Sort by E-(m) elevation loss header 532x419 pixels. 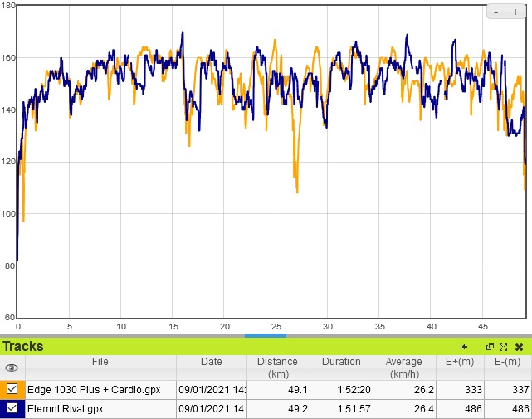pos(507,362)
